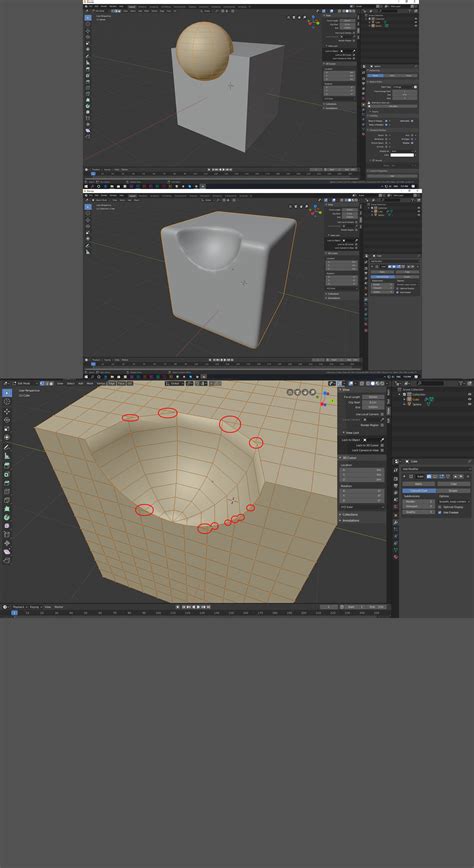The image size is (474, 868).
Task: Select the Extrude Region tool, bottom window
Action: coord(7,466)
